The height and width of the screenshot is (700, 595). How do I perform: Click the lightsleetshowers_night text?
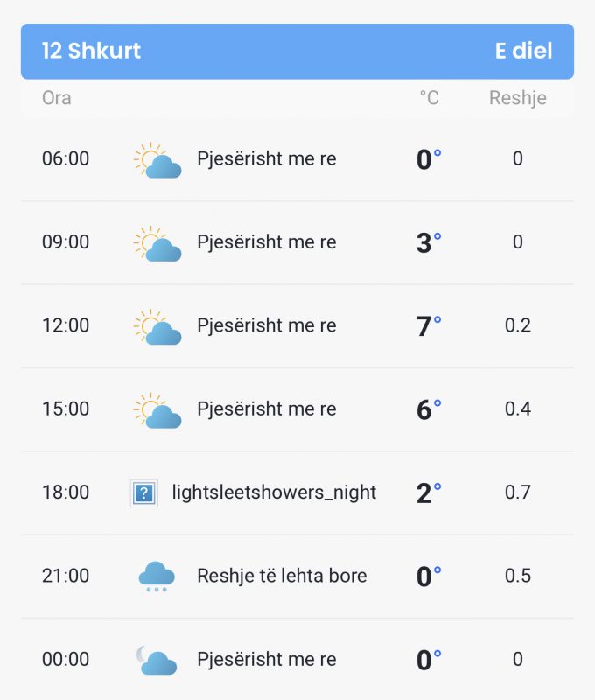click(x=274, y=493)
